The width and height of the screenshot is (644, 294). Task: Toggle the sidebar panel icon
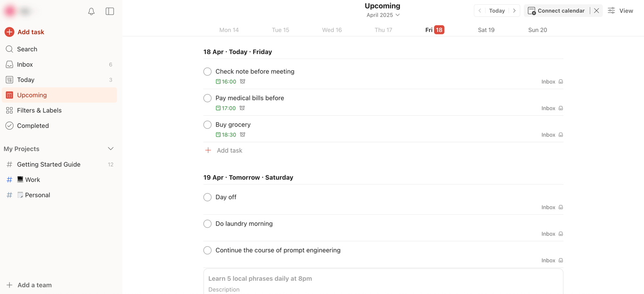pos(110,11)
